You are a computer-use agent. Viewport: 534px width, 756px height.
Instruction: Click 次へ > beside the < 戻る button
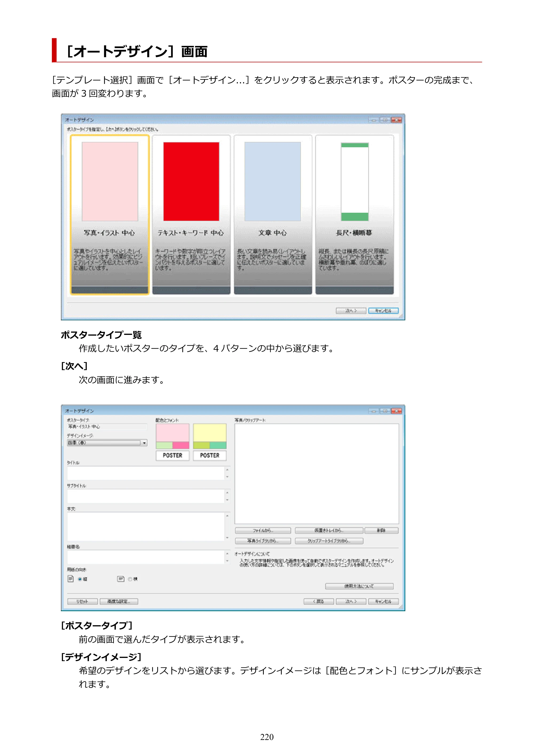pos(351,602)
